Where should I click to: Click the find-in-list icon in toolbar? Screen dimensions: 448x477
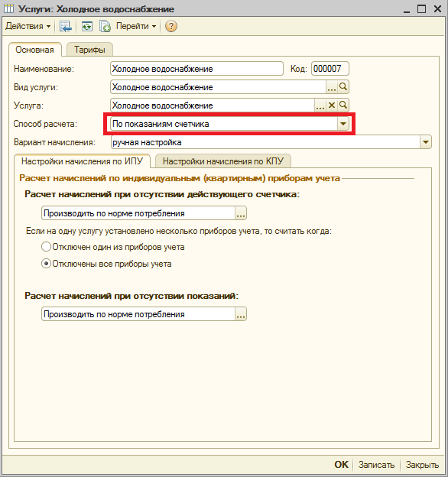[x=66, y=26]
